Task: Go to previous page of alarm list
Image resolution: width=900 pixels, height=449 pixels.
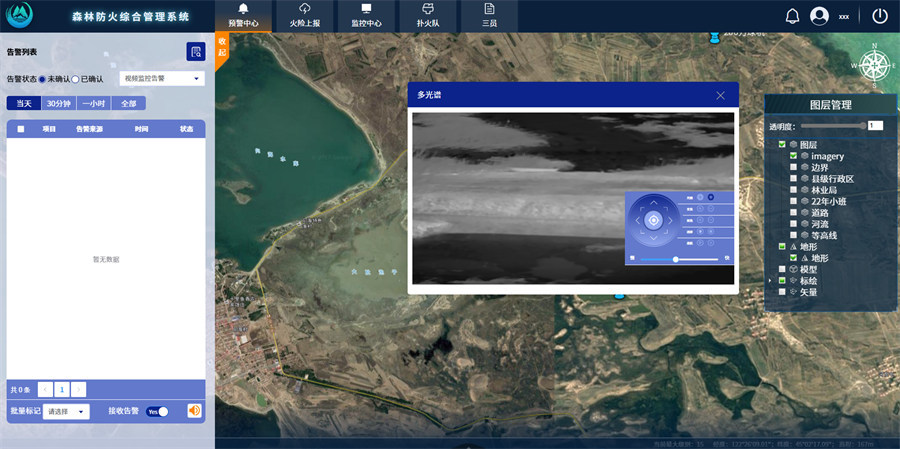Action: click(45, 389)
